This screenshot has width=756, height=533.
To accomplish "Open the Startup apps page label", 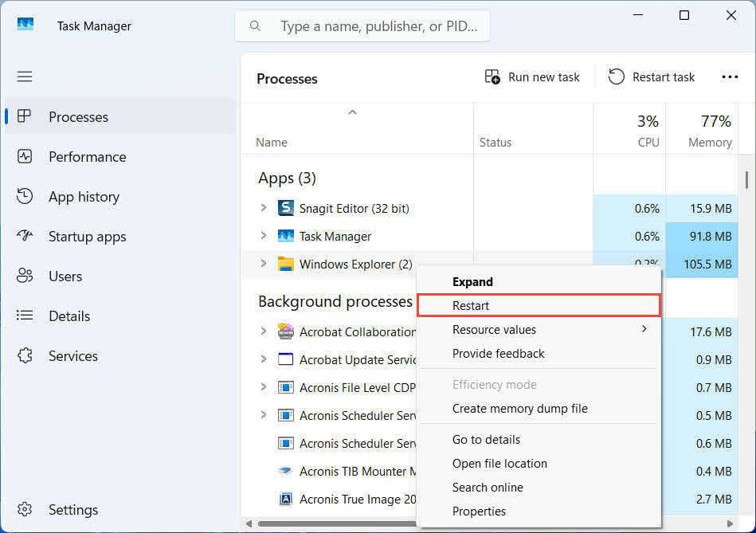I will click(x=88, y=237).
